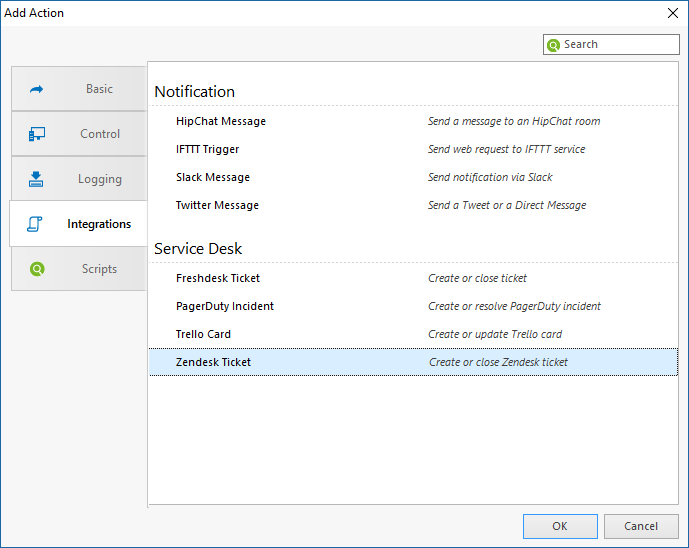Select HipChat Message action
689x548 pixels.
pyautogui.click(x=221, y=121)
